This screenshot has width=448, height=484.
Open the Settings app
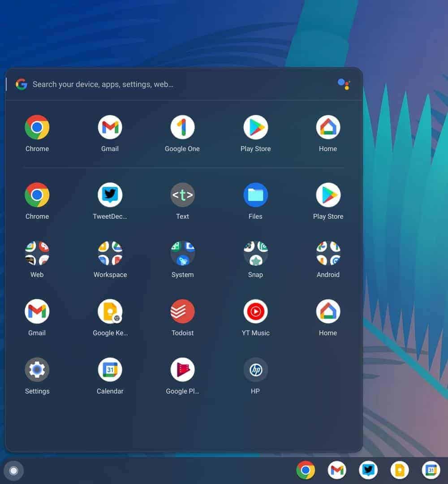tap(37, 369)
